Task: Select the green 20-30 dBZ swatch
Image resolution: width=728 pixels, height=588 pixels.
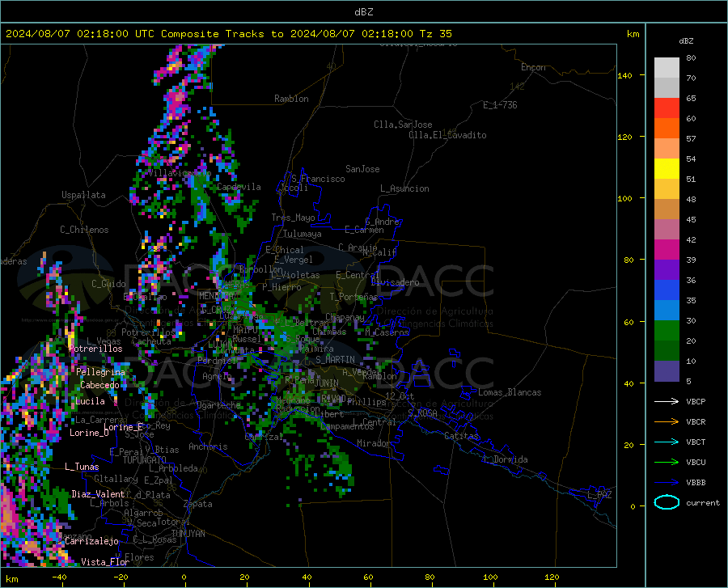Action: pos(667,331)
